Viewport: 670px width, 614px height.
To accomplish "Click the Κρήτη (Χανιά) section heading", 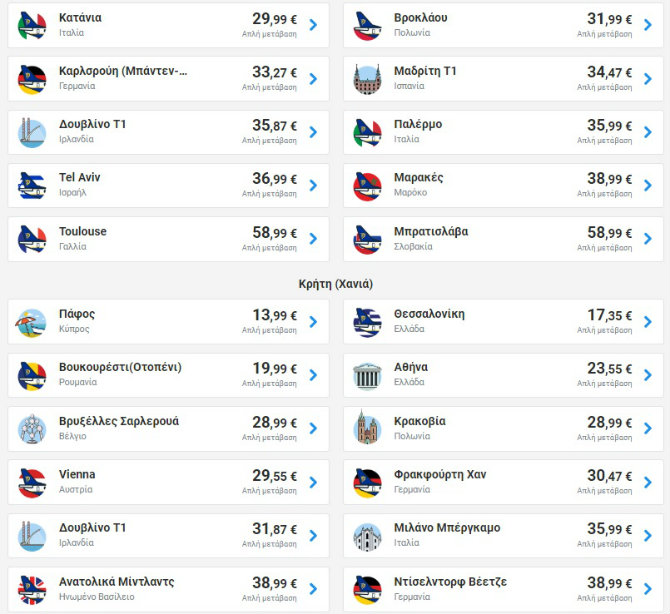I will (x=335, y=284).
